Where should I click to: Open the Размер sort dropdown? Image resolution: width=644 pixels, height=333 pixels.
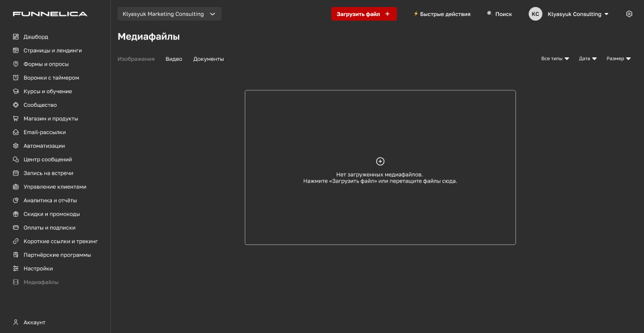(x=618, y=59)
